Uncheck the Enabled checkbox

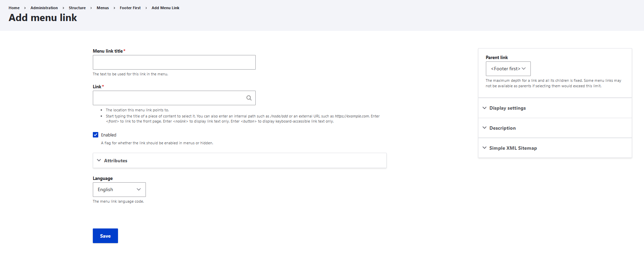pyautogui.click(x=96, y=135)
